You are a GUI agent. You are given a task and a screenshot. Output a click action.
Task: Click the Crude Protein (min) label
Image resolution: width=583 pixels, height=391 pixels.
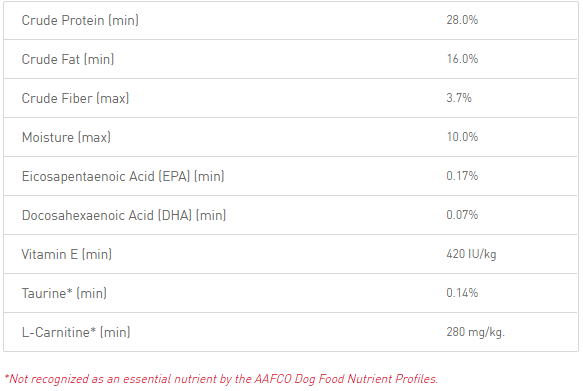point(80,20)
